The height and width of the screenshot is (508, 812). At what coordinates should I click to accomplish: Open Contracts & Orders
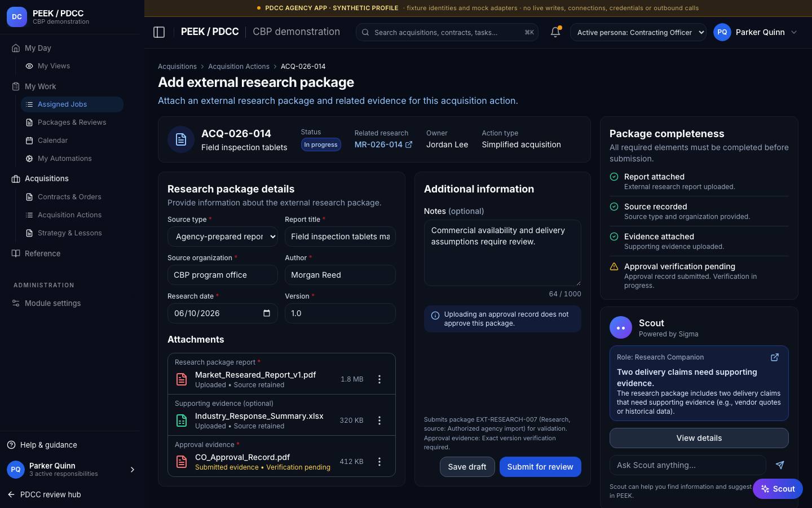[72, 197]
